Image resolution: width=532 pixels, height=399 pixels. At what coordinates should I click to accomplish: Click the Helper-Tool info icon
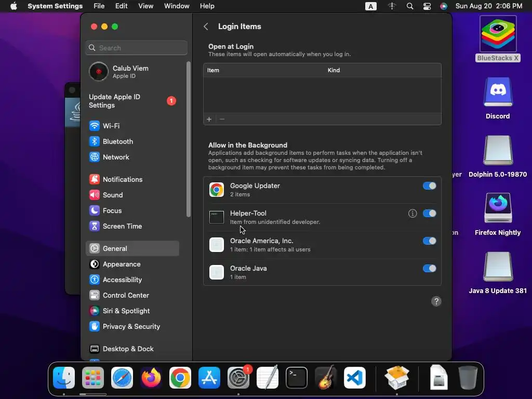(x=412, y=214)
